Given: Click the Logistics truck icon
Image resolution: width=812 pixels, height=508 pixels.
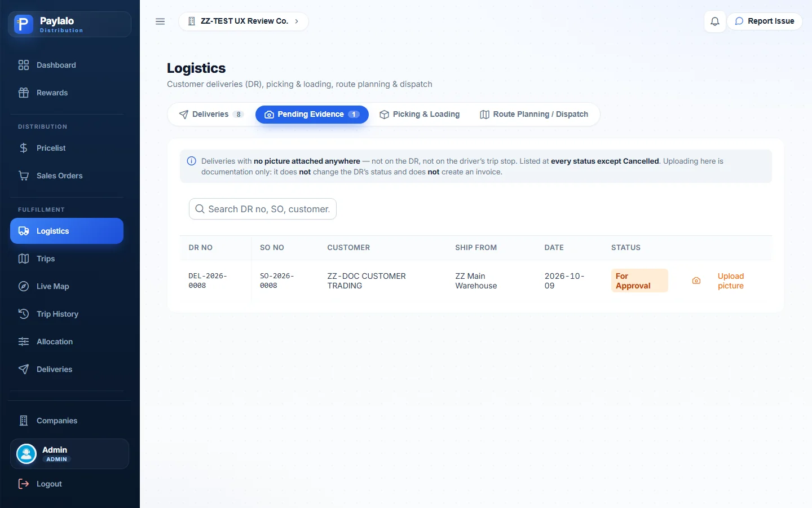Looking at the screenshot, I should 24,231.
